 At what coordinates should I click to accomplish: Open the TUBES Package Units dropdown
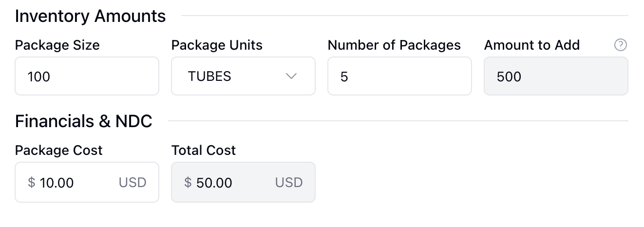tap(243, 76)
